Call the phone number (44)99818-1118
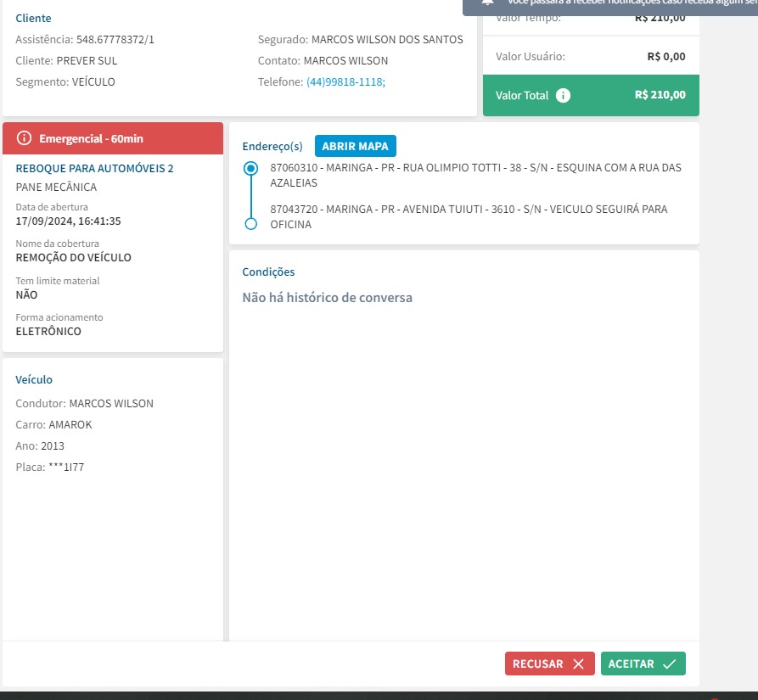 click(x=345, y=81)
